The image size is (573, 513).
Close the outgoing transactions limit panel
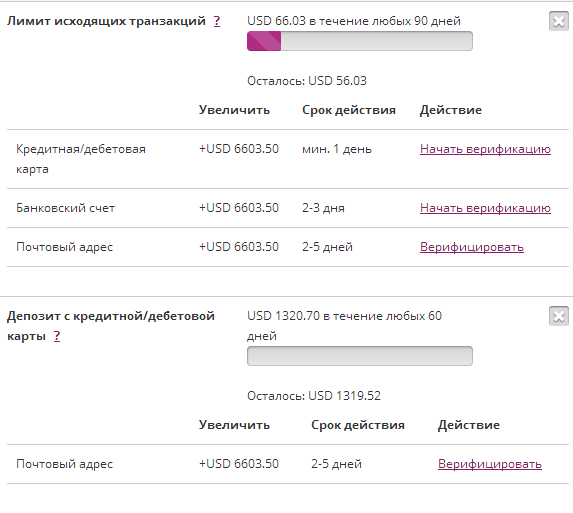click(x=559, y=21)
